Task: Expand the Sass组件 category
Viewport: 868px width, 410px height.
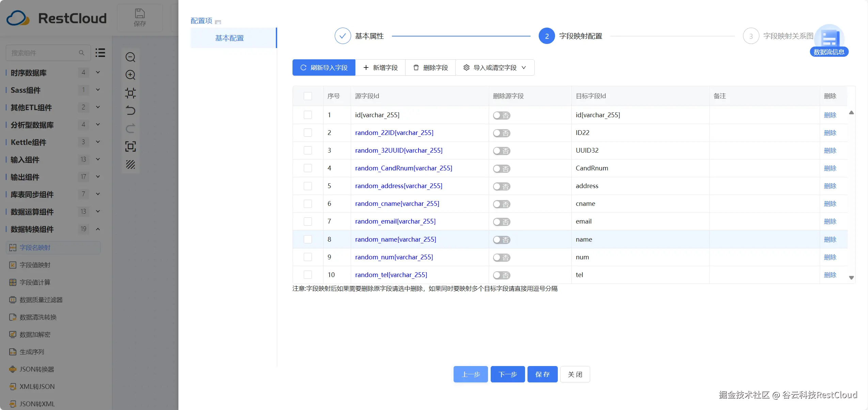Action: (x=98, y=90)
